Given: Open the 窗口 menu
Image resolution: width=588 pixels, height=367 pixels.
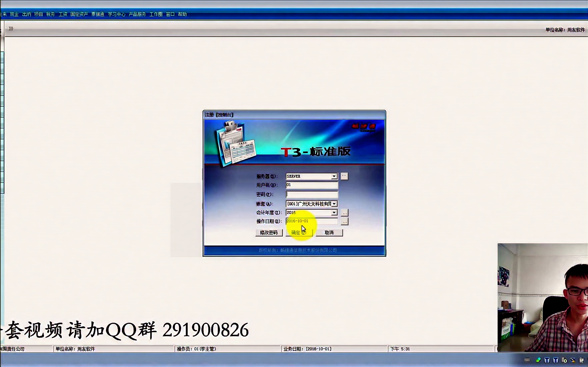Looking at the screenshot, I should tap(170, 15).
